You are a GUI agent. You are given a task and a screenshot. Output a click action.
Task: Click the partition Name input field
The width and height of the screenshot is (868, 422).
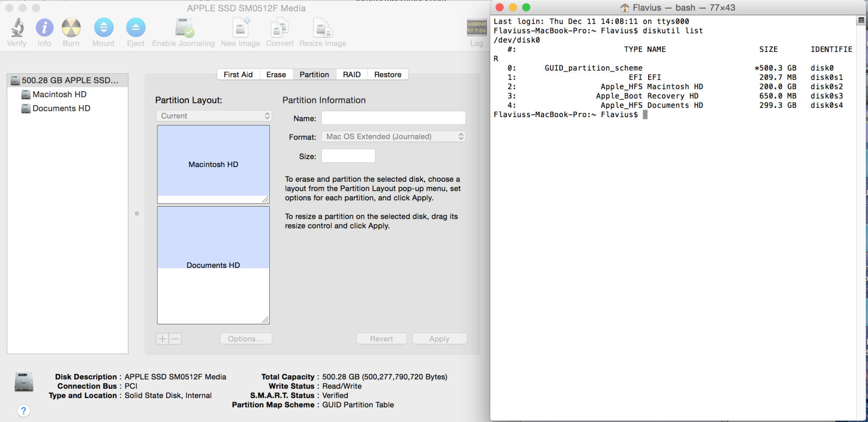tap(394, 118)
